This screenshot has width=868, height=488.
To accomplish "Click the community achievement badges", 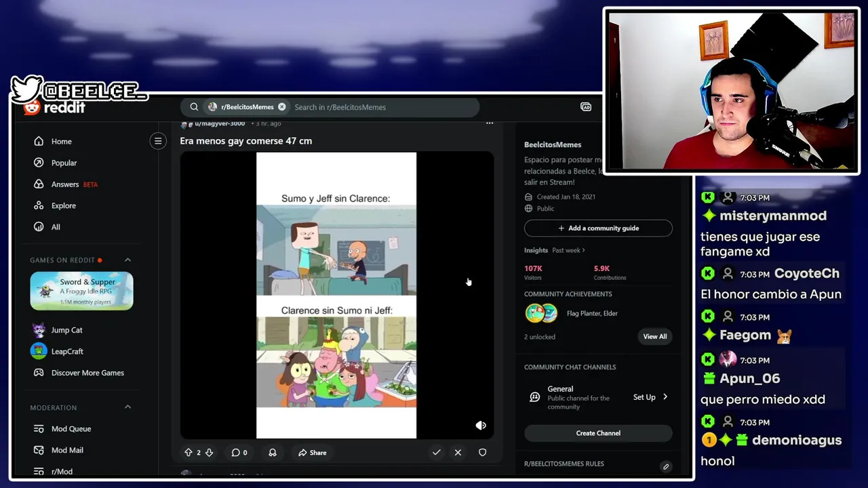I will coord(541,313).
